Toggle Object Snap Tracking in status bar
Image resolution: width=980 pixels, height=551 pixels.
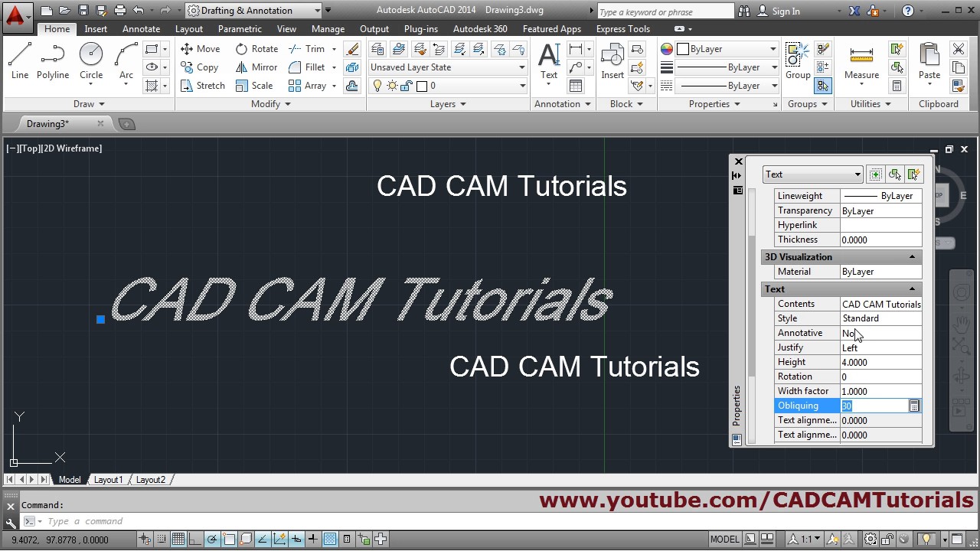click(263, 540)
